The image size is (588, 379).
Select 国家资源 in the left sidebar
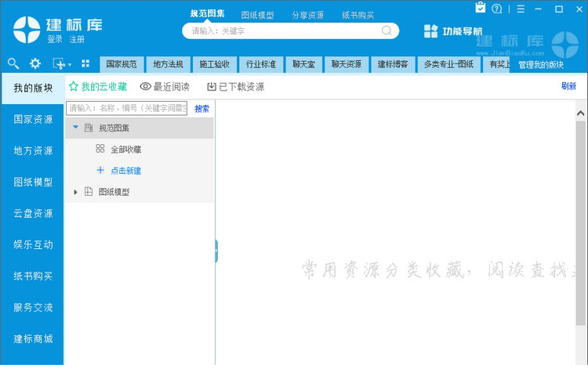click(x=33, y=120)
